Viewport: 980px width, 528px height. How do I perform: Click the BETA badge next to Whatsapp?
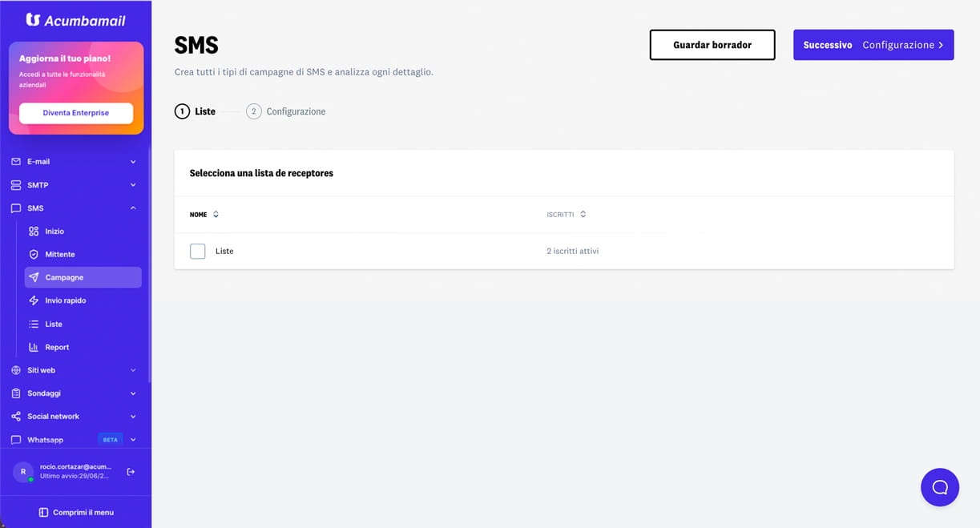click(111, 440)
